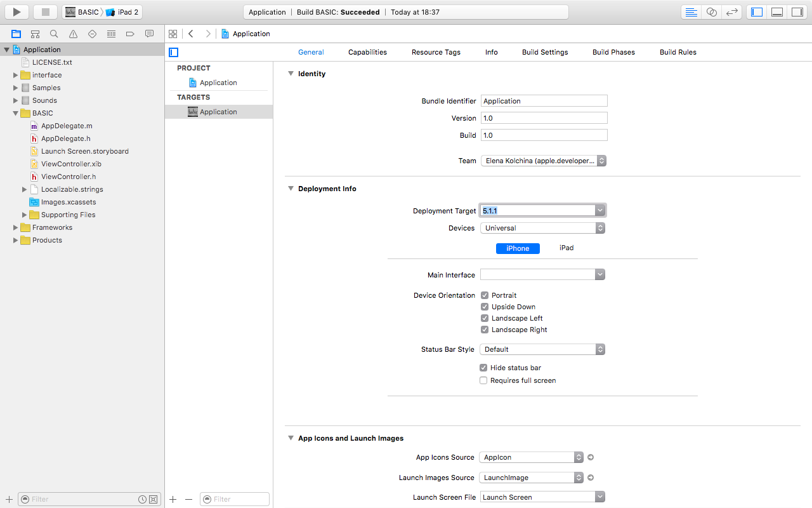Select Application under PROJECT

218,83
